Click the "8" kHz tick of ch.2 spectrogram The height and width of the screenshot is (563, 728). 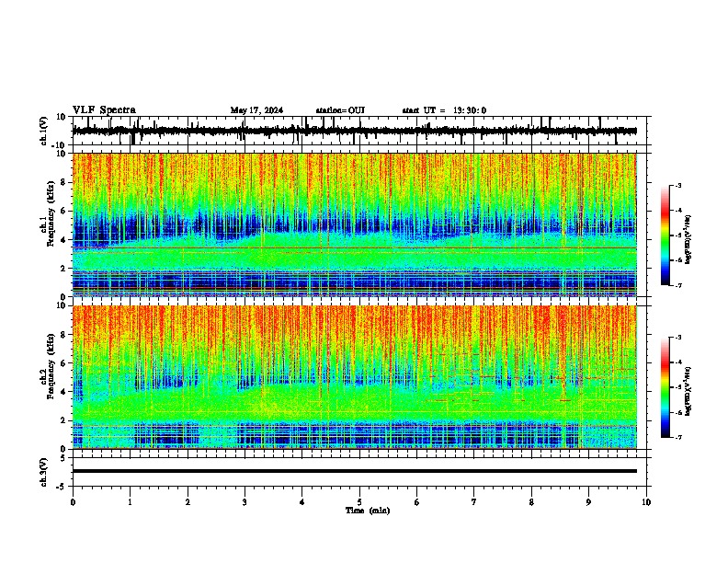point(64,335)
